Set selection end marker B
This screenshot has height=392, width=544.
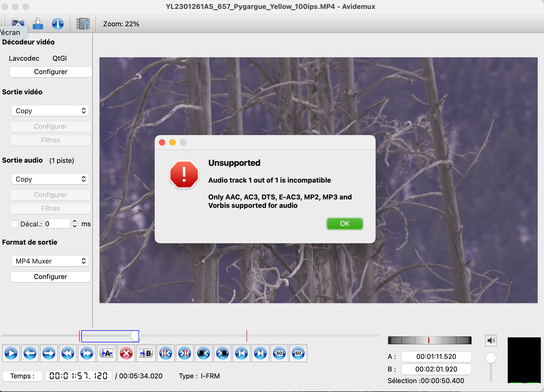146,353
